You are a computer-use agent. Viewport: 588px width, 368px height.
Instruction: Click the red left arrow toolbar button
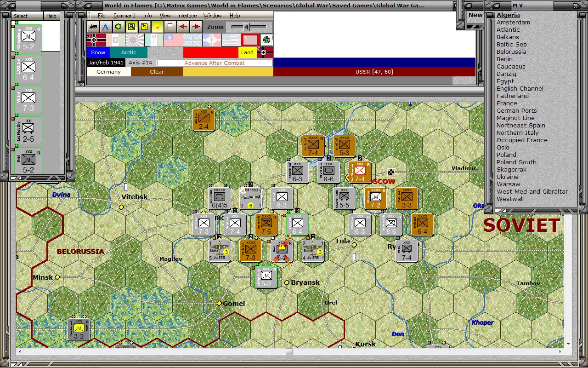(x=183, y=27)
